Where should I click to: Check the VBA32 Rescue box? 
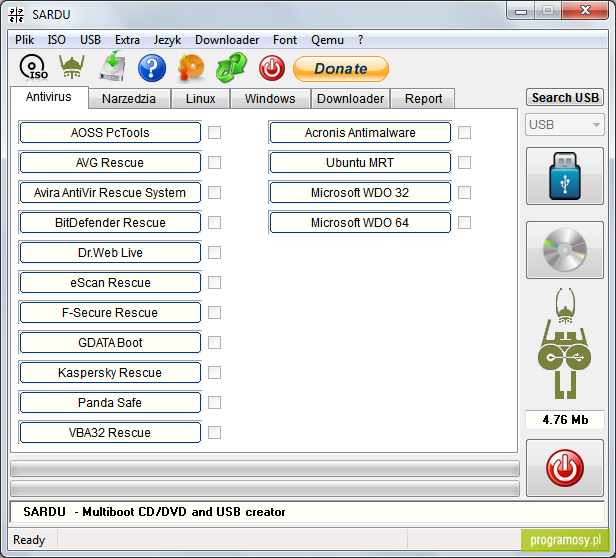[214, 432]
